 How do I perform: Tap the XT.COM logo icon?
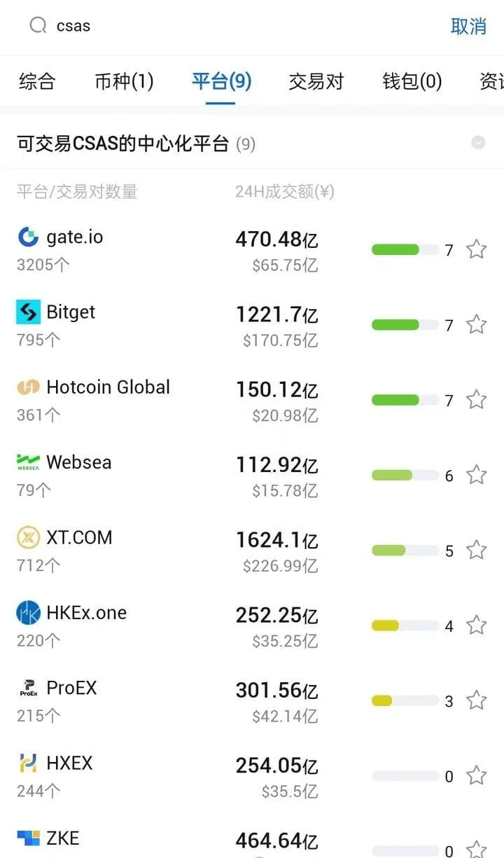28,537
